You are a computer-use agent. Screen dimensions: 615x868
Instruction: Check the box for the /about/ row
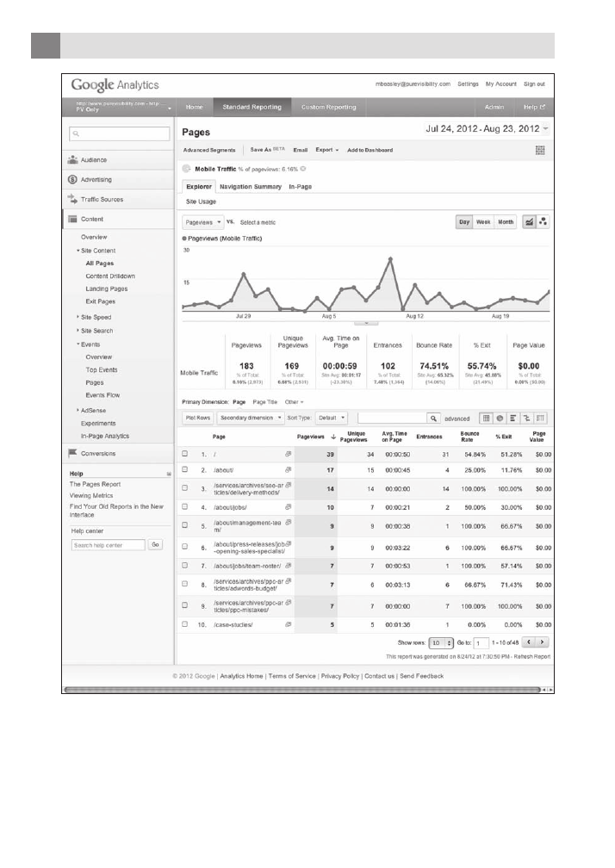click(184, 471)
